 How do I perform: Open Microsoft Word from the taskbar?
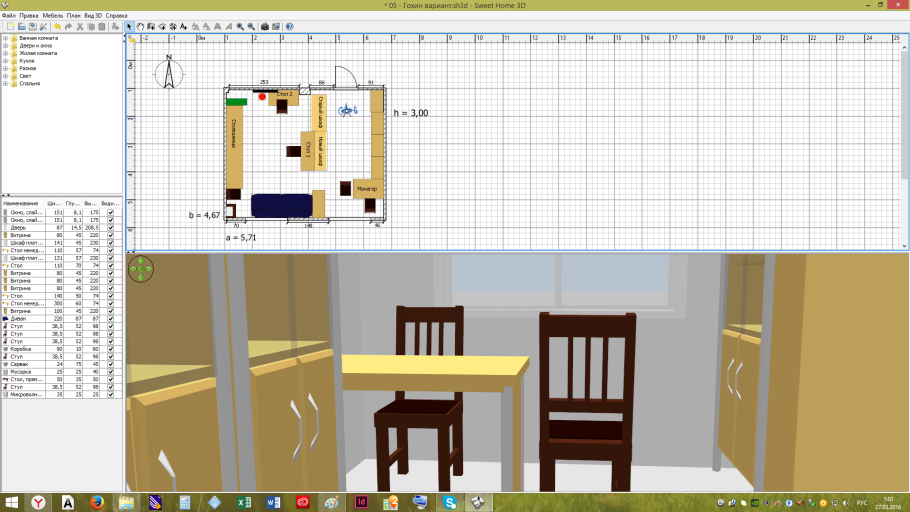(x=275, y=501)
